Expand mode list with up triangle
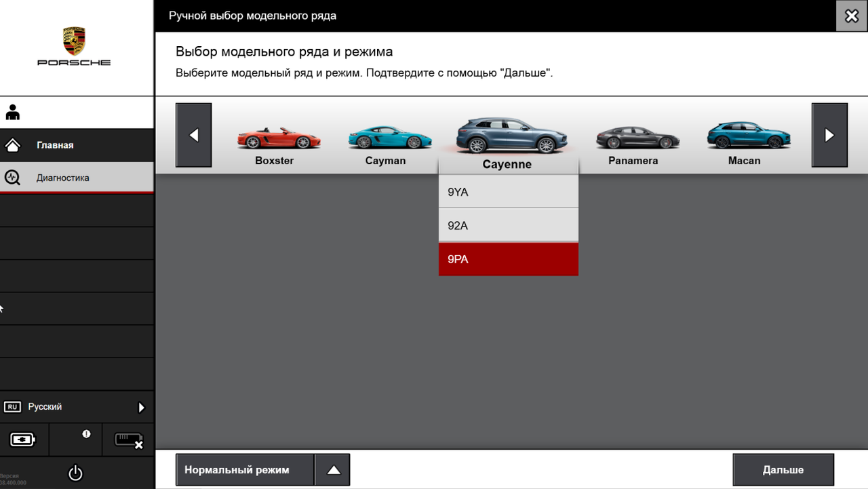The width and height of the screenshot is (868, 489). click(333, 470)
